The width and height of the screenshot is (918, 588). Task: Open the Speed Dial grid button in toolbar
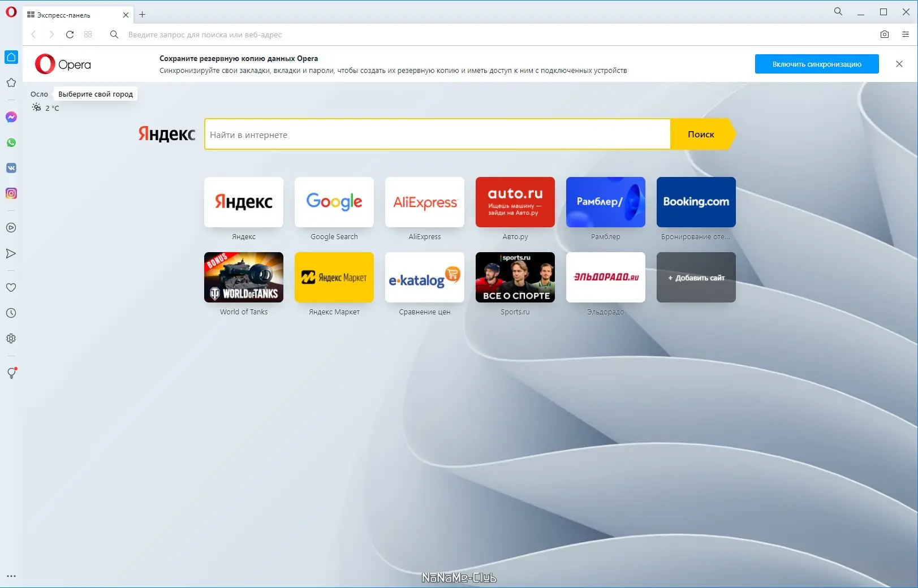(88, 34)
